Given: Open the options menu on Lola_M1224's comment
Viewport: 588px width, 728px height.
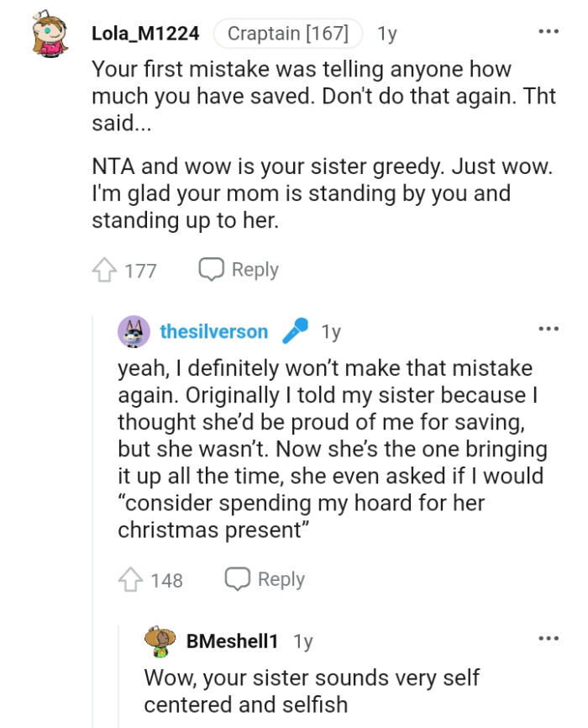Looking at the screenshot, I should coord(548,30).
